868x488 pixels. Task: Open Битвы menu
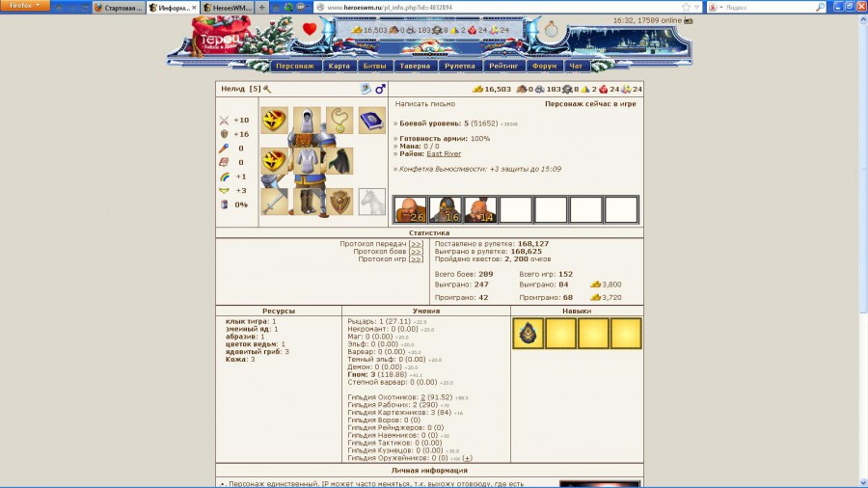coord(374,66)
